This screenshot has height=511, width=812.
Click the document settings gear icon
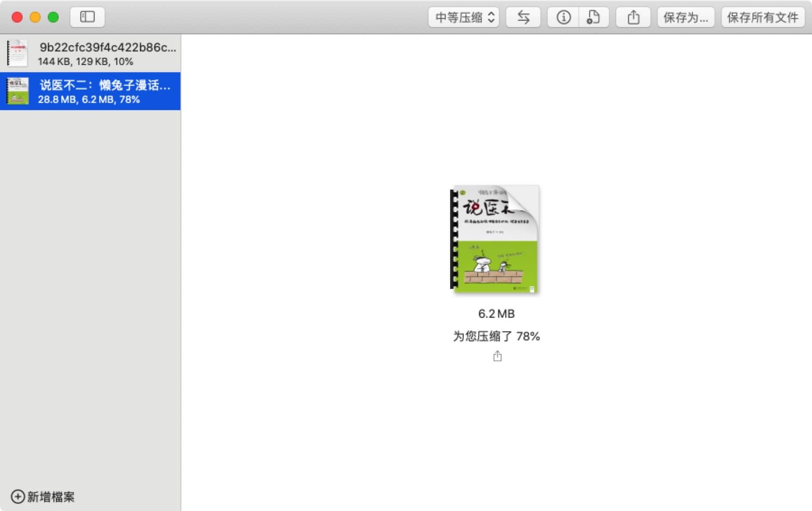coord(594,17)
